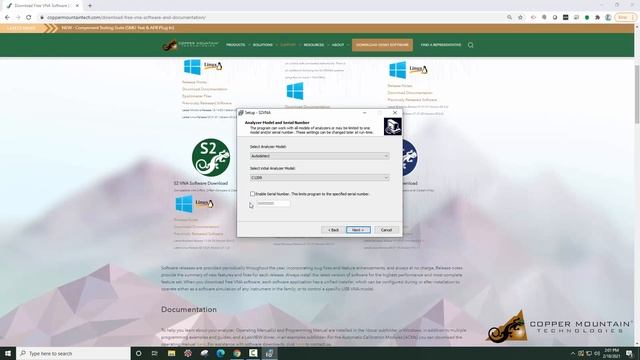Click the setup installer computer icon

[392, 126]
